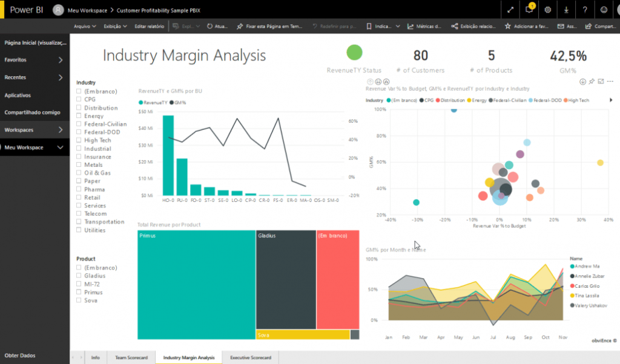Expand the Recentes section

pyautogui.click(x=61, y=77)
